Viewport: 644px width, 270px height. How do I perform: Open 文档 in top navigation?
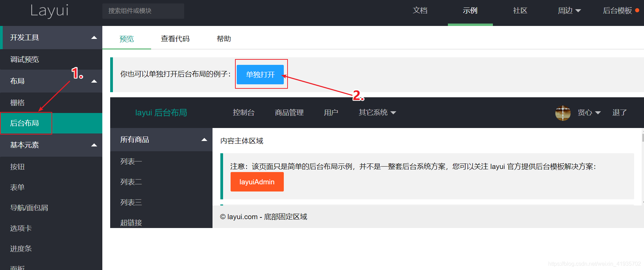click(x=420, y=11)
